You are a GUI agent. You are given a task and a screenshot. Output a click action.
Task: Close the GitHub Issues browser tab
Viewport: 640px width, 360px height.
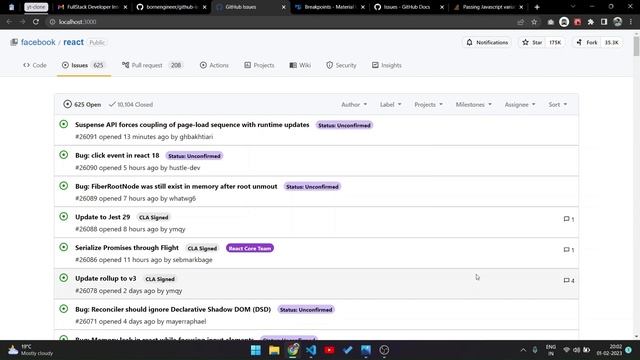283,7
